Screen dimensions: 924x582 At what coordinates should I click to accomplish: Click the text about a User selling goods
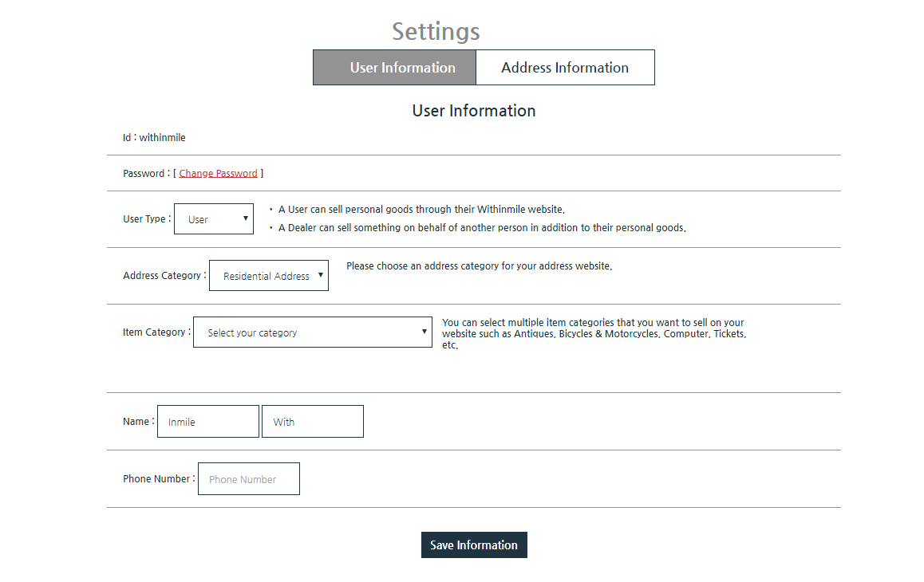point(421,209)
